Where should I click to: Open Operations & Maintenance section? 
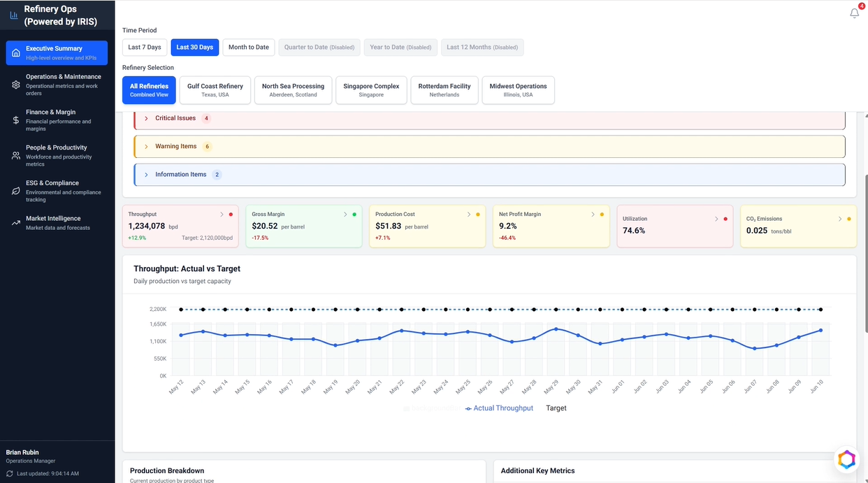57,85
